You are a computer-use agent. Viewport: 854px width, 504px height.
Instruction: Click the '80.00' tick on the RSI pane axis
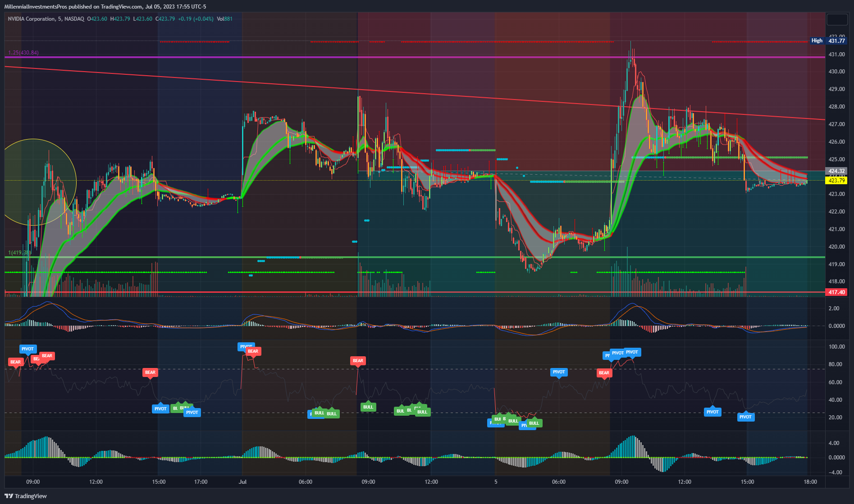click(x=836, y=364)
